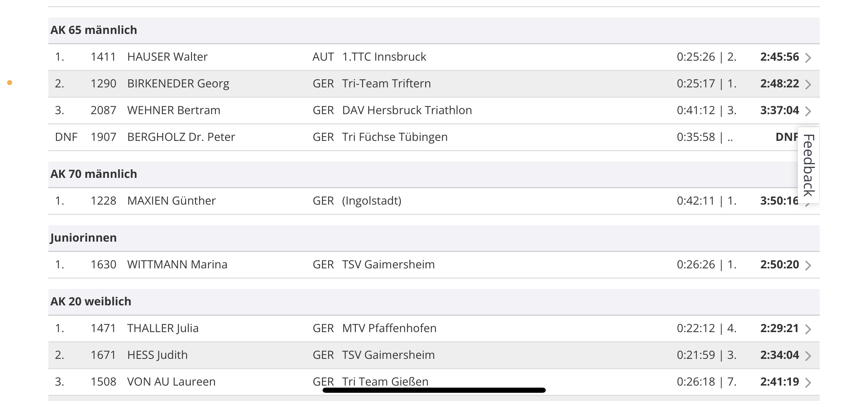Click the orange dot on the left
Viewport: 868px width, 401px height.
pyautogui.click(x=10, y=83)
